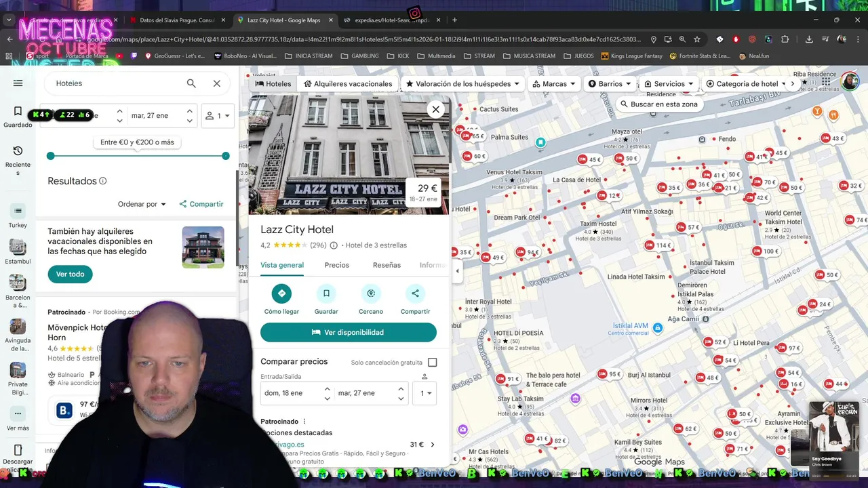Click Ver más in the sidebar
Image resolution: width=868 pixels, height=488 pixels.
[18, 419]
